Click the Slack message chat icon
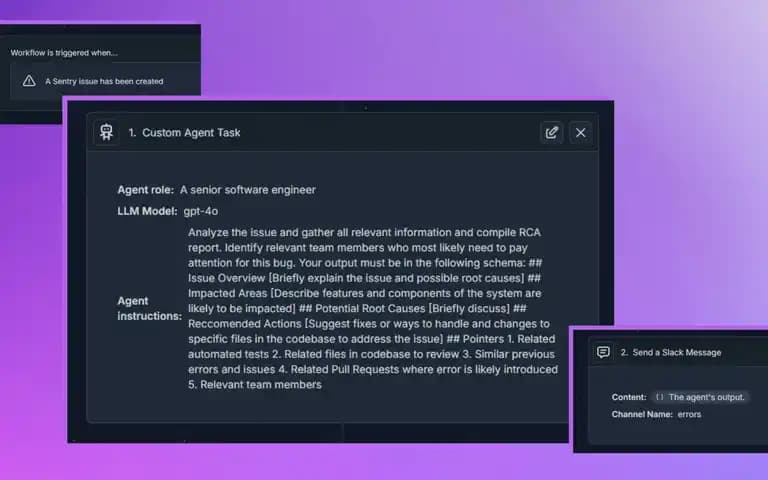The height and width of the screenshot is (480, 768). pyautogui.click(x=603, y=352)
